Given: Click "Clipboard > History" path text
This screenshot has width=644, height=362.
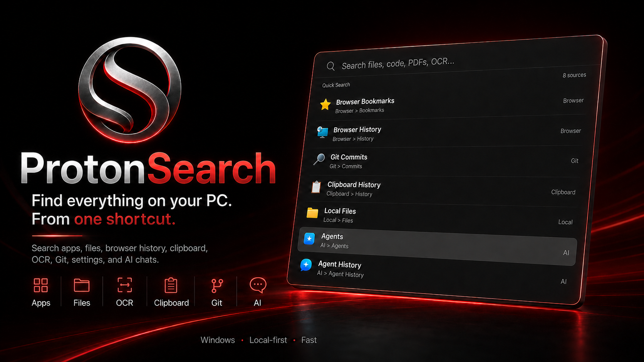Looking at the screenshot, I should click(349, 194).
